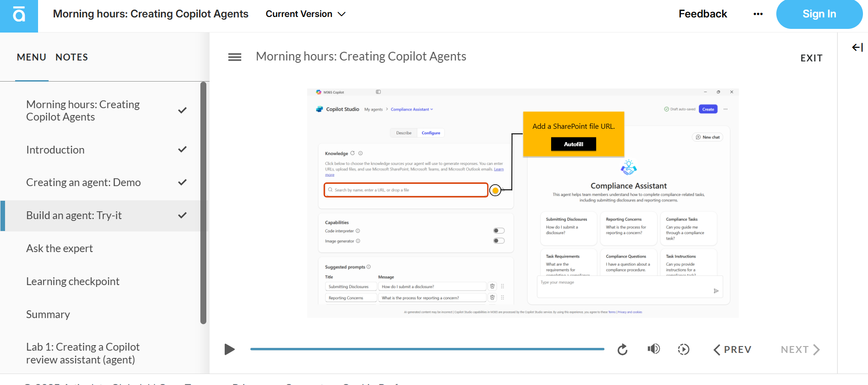Delete the Submitting Disclosures prompt row
The image size is (868, 385).
point(492,286)
